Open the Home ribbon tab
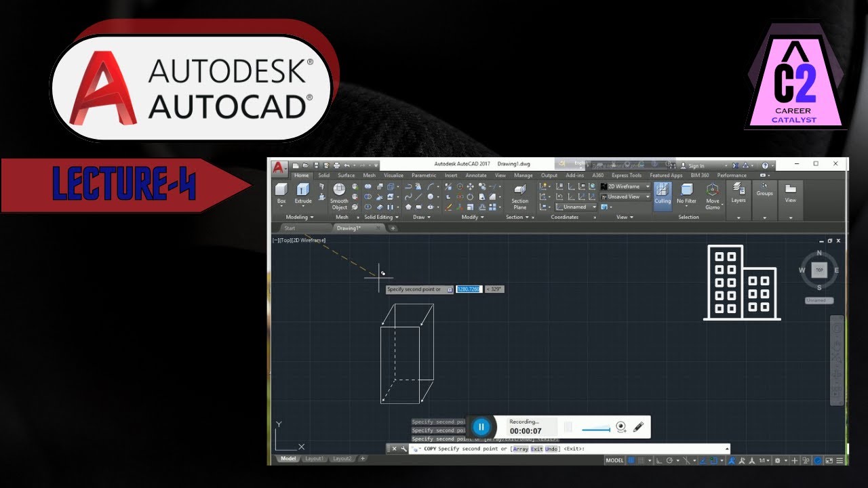 [302, 176]
